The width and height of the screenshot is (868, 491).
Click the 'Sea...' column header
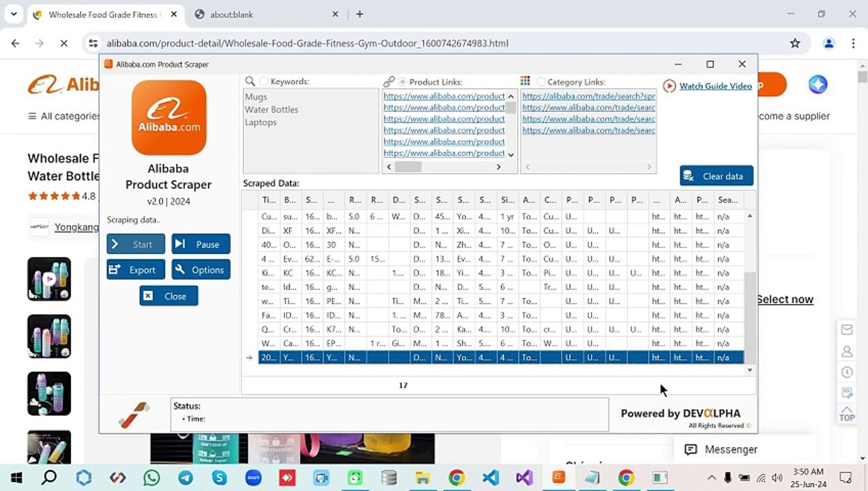coord(728,200)
